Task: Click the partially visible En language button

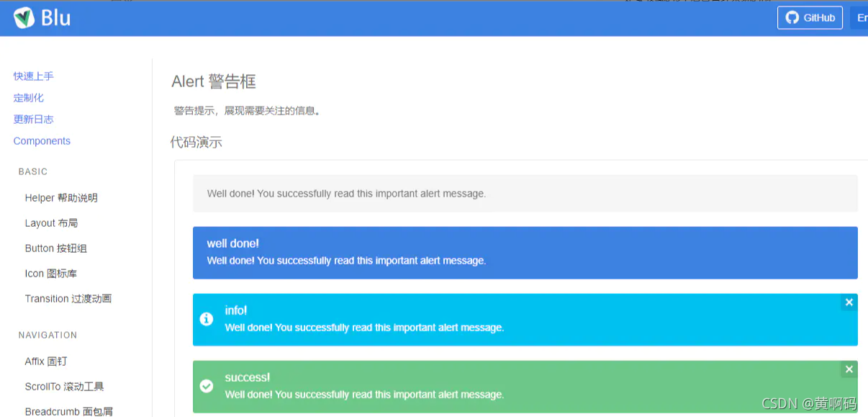Action: [859, 17]
